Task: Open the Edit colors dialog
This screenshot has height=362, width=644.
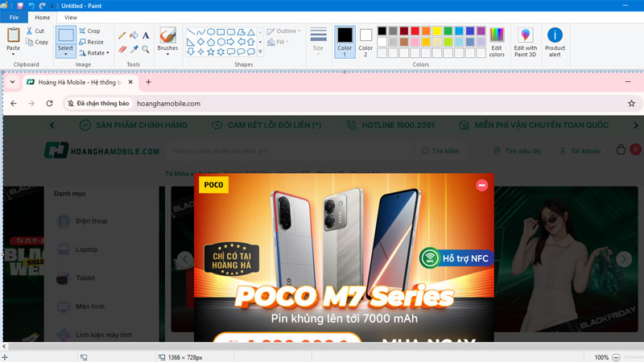Action: point(497,42)
